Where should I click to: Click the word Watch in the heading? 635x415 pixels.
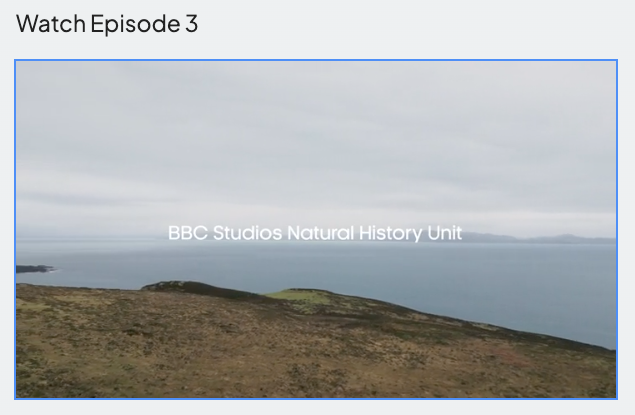click(51, 23)
